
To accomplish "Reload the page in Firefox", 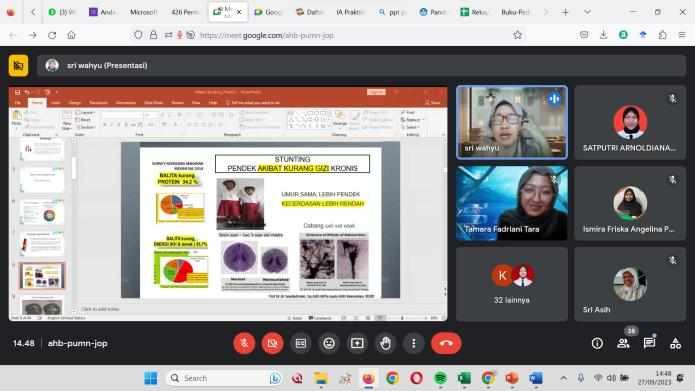I will tap(52, 35).
